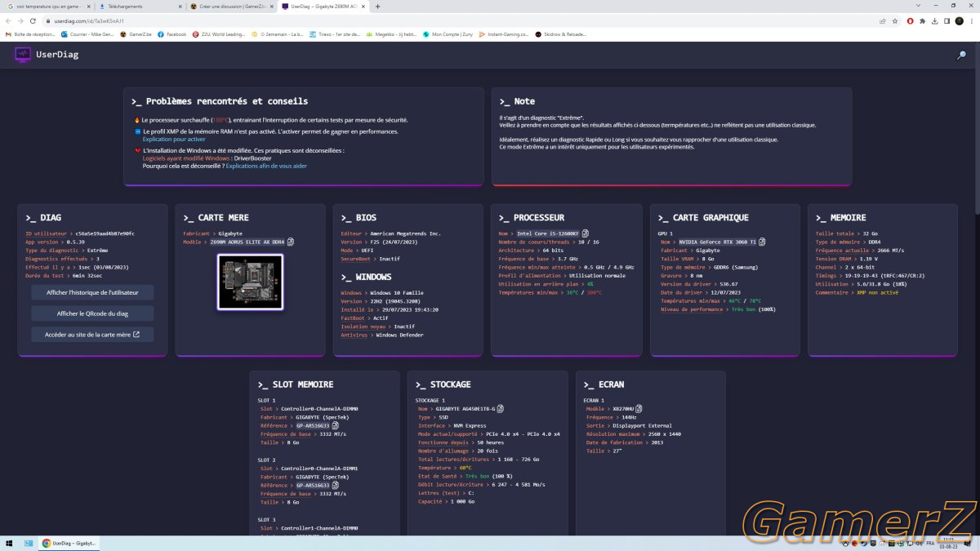Open the Mon Compte Zuny bookmark
This screenshot has height=551, width=980.
coord(448,34)
